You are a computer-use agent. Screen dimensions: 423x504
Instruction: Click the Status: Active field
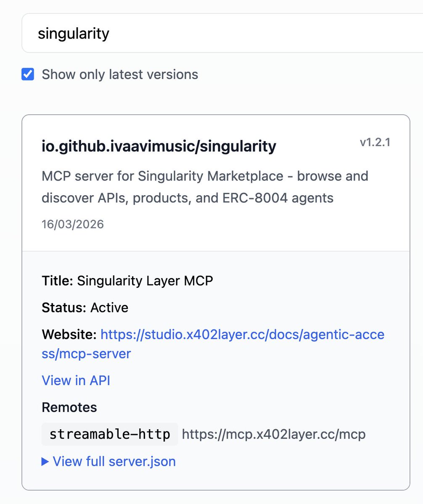tap(84, 307)
